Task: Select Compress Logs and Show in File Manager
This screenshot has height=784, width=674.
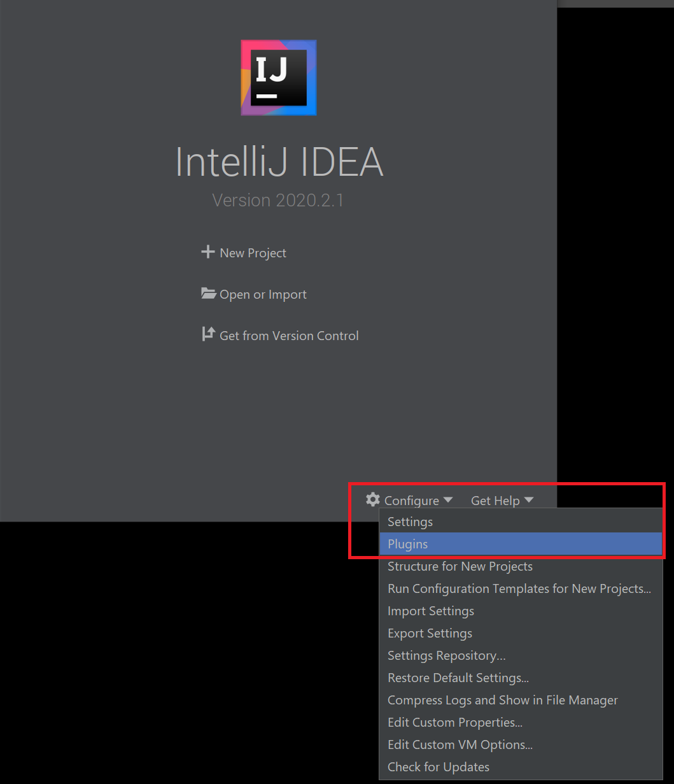Action: tap(521, 700)
